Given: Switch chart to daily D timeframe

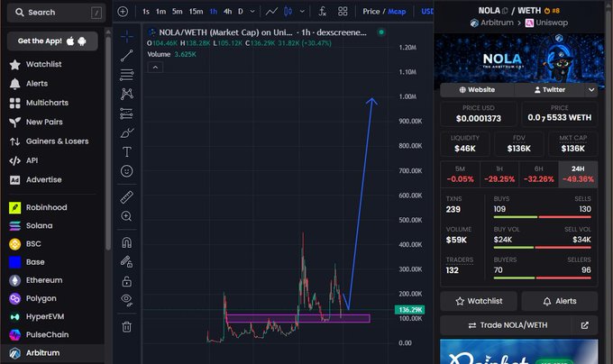Looking at the screenshot, I should (241, 12).
